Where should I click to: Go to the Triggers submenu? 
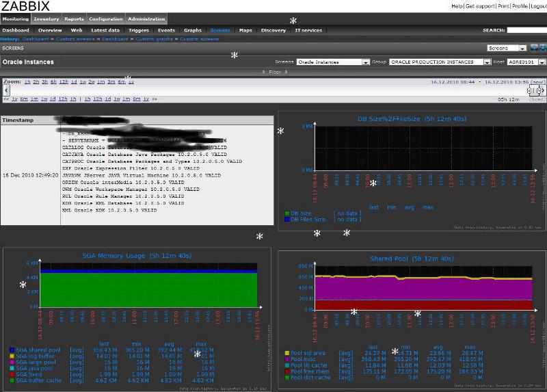coord(139,30)
